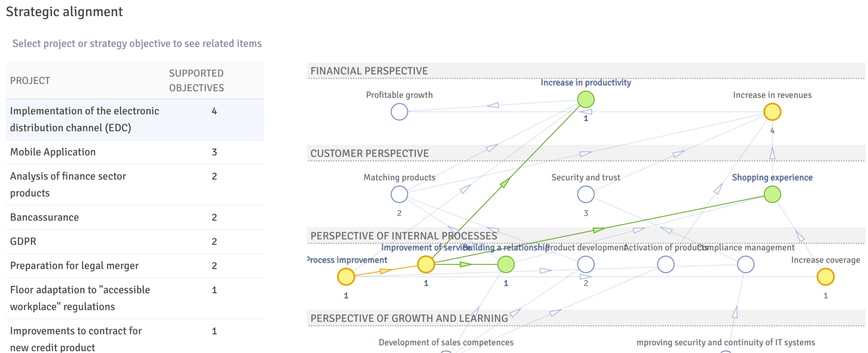Image resolution: width=868 pixels, height=353 pixels.
Task: Click the Supported Objectives column header
Action: (196, 80)
